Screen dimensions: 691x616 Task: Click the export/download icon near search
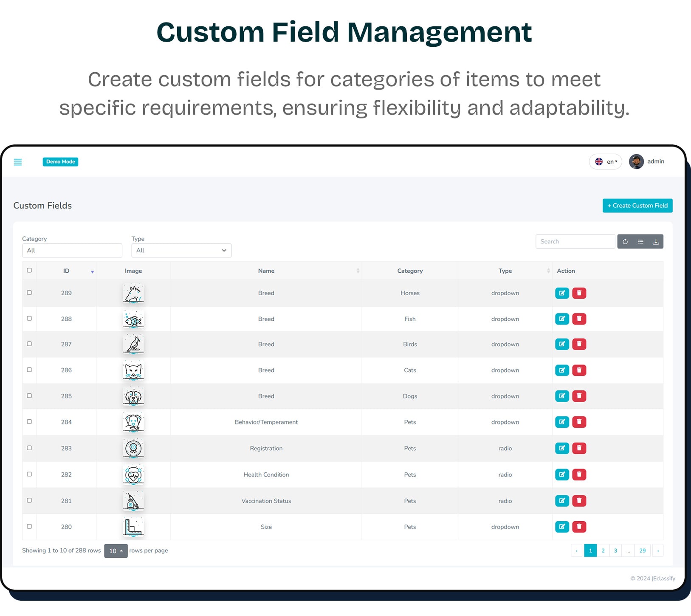click(656, 241)
